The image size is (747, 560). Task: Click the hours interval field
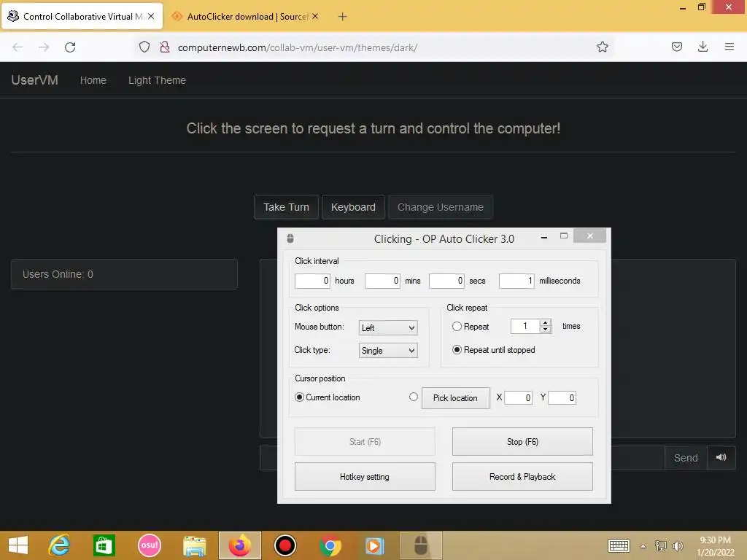click(x=312, y=281)
